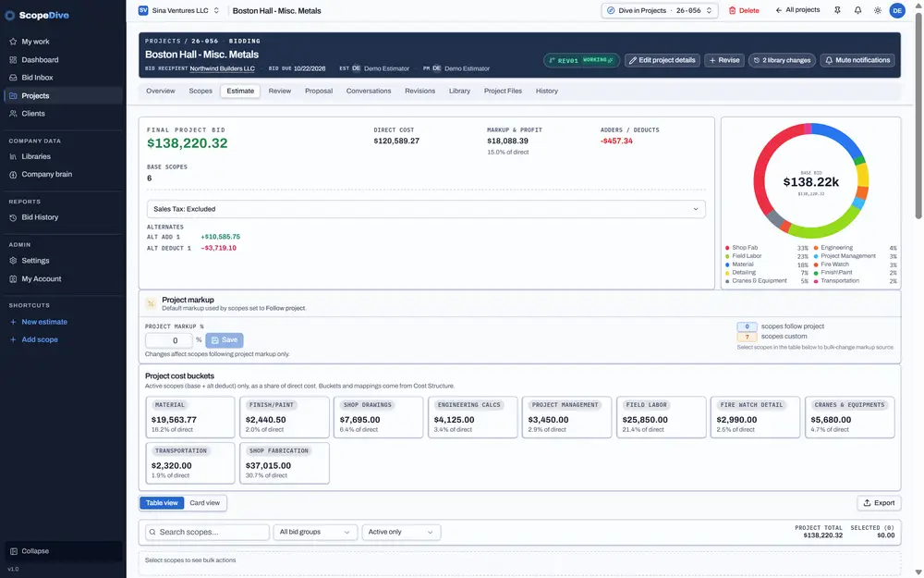Click the Projects folder icon in sidebar
This screenshot has height=578, width=924.
pos(13,95)
